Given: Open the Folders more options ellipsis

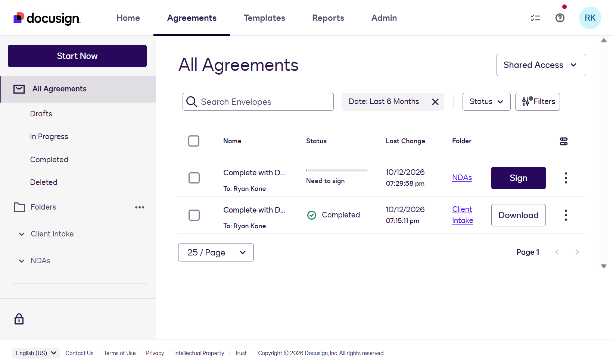Looking at the screenshot, I should [140, 207].
